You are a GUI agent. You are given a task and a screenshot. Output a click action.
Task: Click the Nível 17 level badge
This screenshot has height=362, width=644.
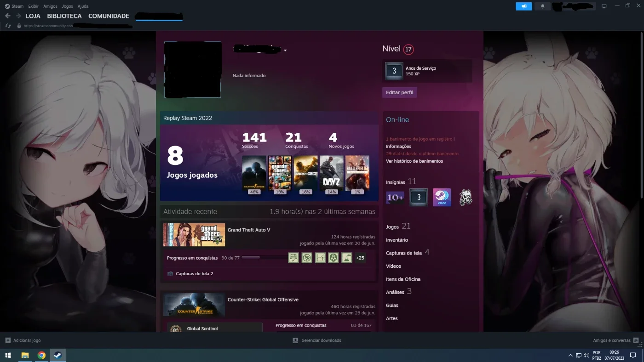click(x=408, y=49)
